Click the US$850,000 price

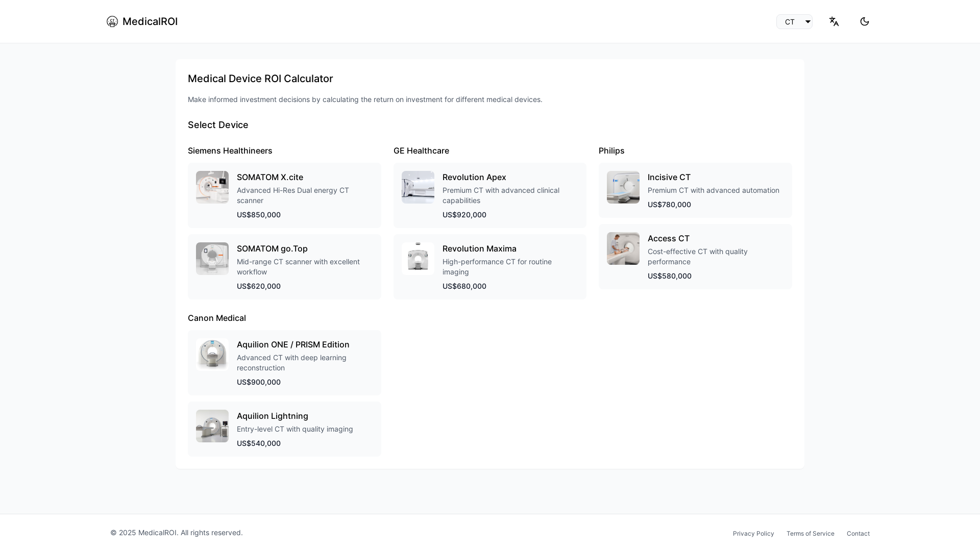259,215
